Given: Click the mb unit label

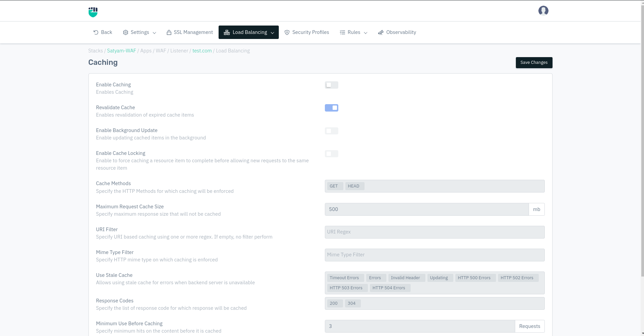Looking at the screenshot, I should point(537,209).
